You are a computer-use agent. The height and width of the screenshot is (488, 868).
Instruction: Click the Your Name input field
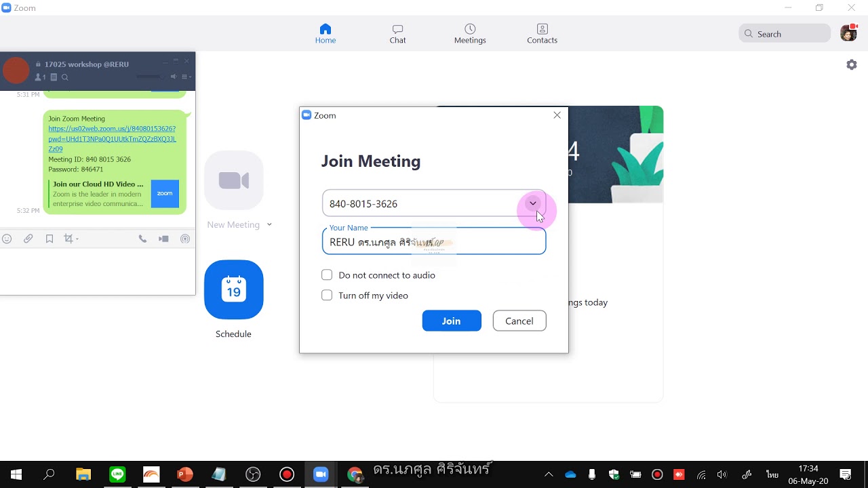[434, 241]
